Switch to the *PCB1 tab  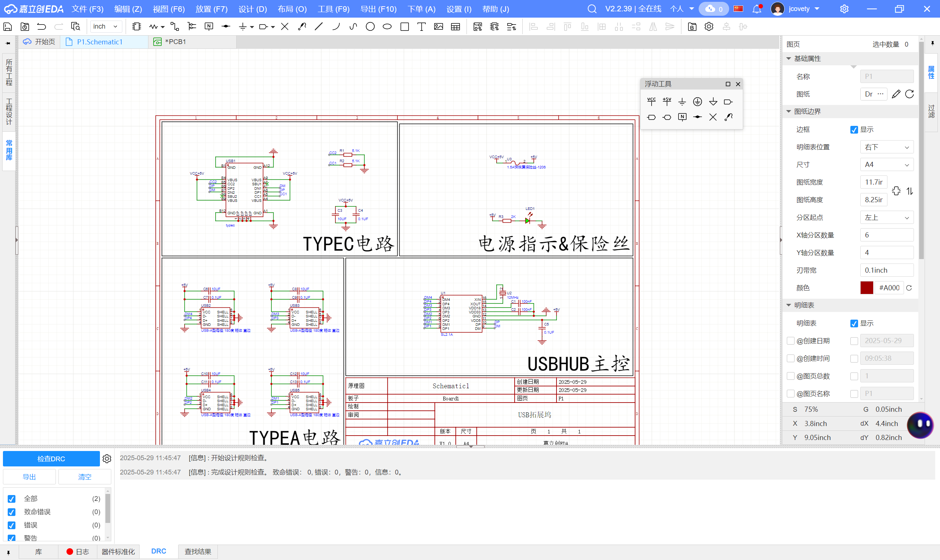175,42
